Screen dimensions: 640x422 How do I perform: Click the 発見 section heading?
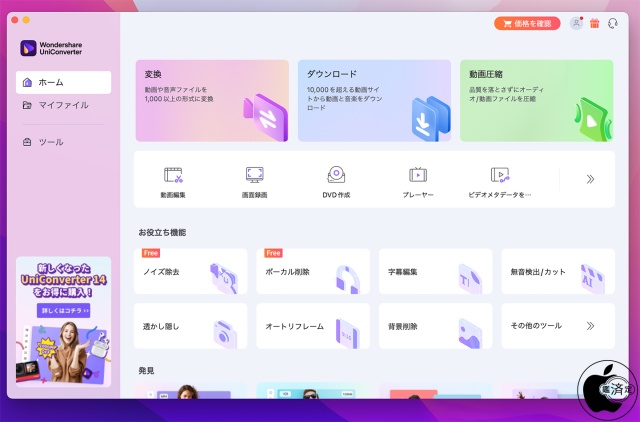click(146, 371)
